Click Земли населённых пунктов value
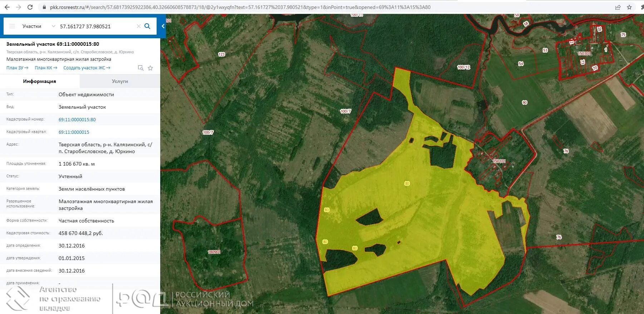644x314 pixels. click(92, 189)
